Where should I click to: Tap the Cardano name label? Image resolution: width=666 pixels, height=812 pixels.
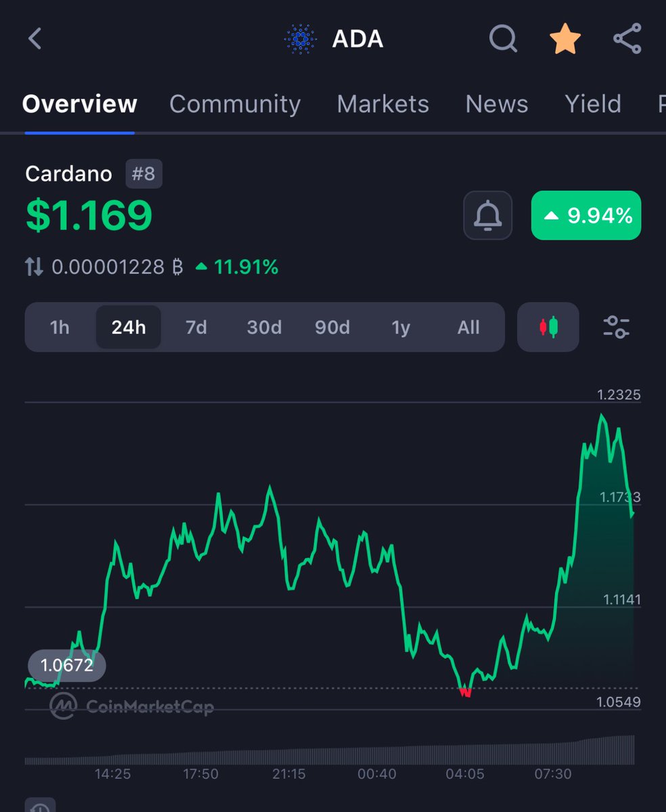click(68, 174)
